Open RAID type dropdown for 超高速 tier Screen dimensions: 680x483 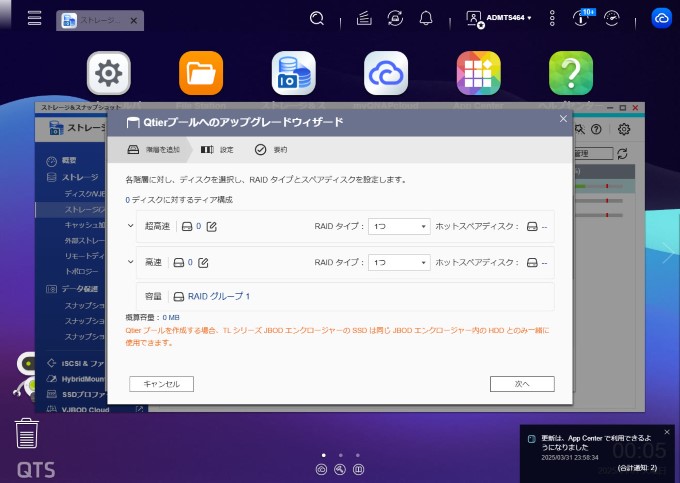[399, 226]
